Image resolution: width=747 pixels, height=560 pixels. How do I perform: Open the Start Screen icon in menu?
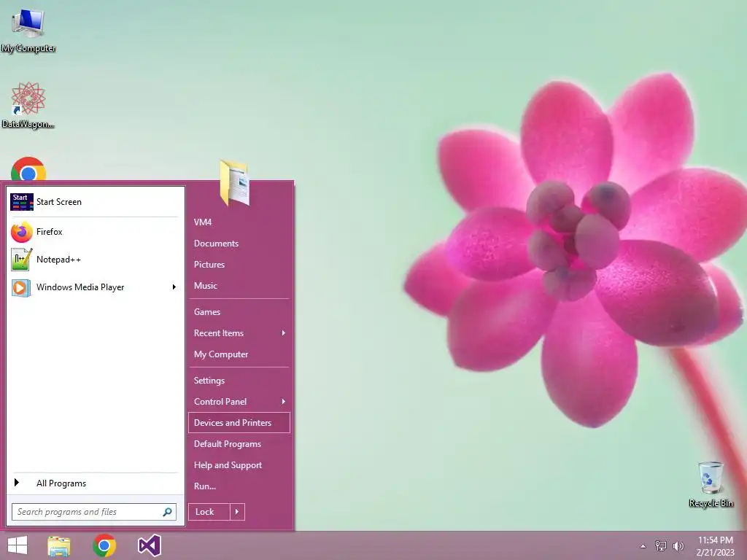(22, 202)
